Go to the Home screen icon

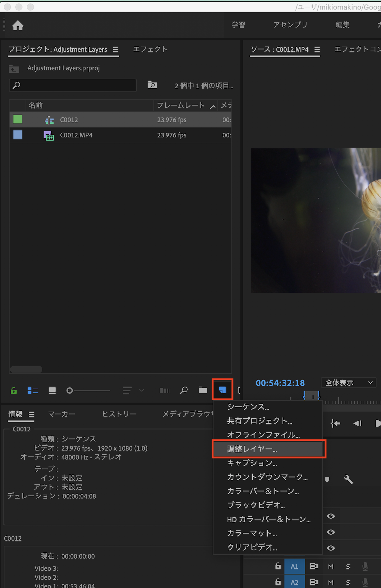point(18,25)
